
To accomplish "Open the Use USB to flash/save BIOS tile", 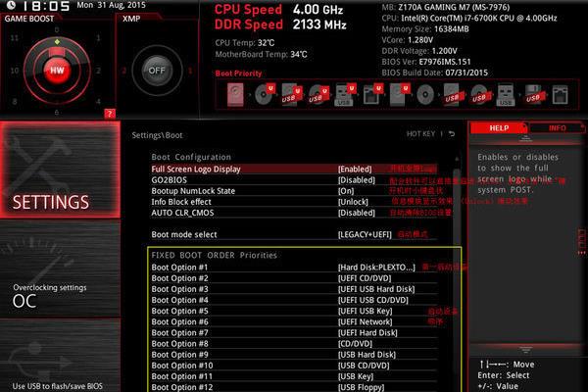I will [x=60, y=357].
